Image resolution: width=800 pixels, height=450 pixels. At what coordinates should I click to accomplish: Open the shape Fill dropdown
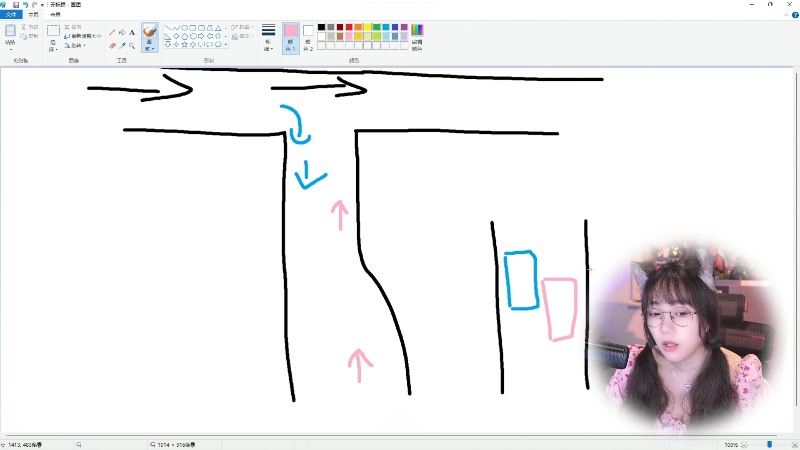pos(242,36)
